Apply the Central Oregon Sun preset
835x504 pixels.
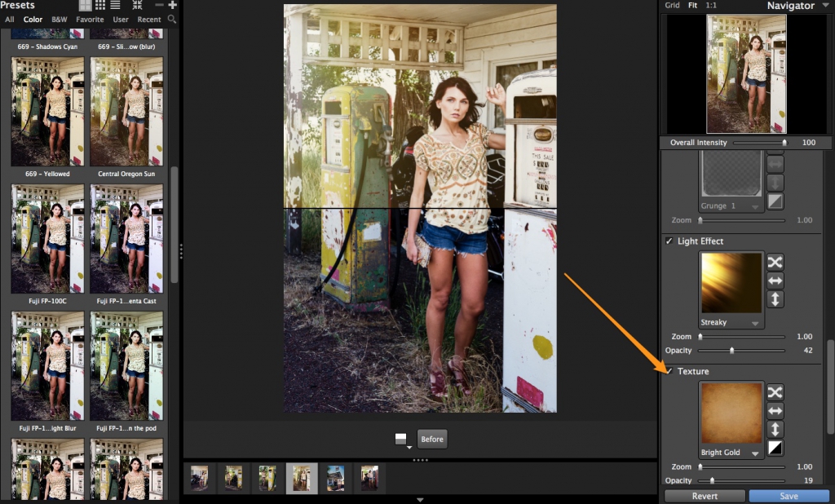tap(126, 112)
